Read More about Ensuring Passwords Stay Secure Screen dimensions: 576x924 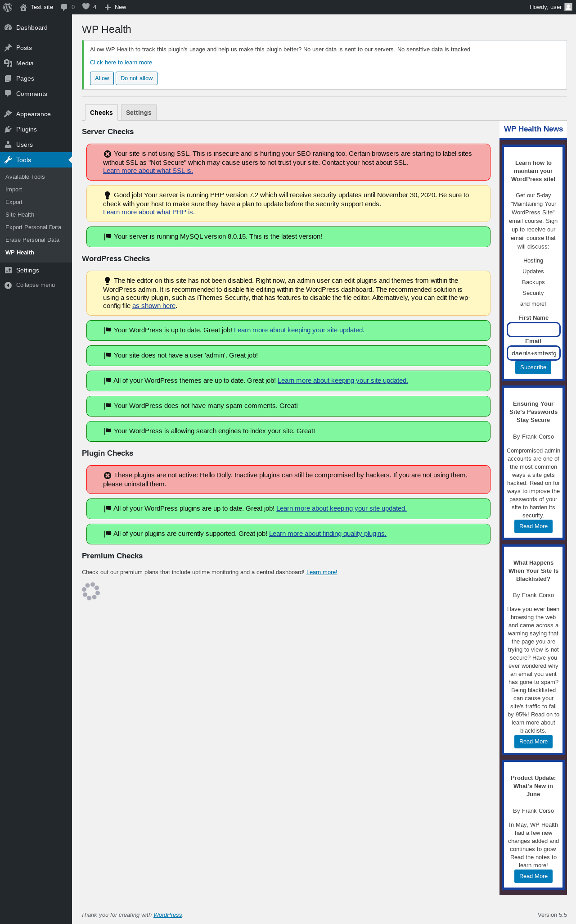point(533,526)
